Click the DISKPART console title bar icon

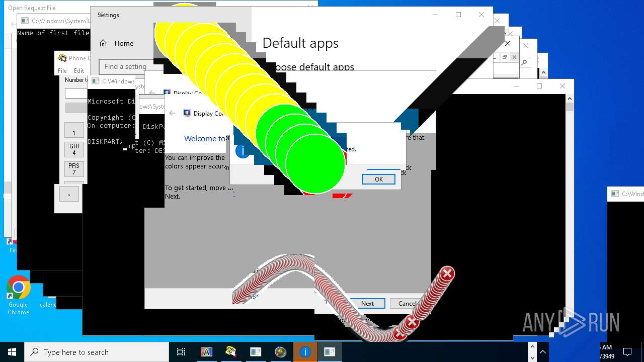pyautogui.click(x=95, y=81)
